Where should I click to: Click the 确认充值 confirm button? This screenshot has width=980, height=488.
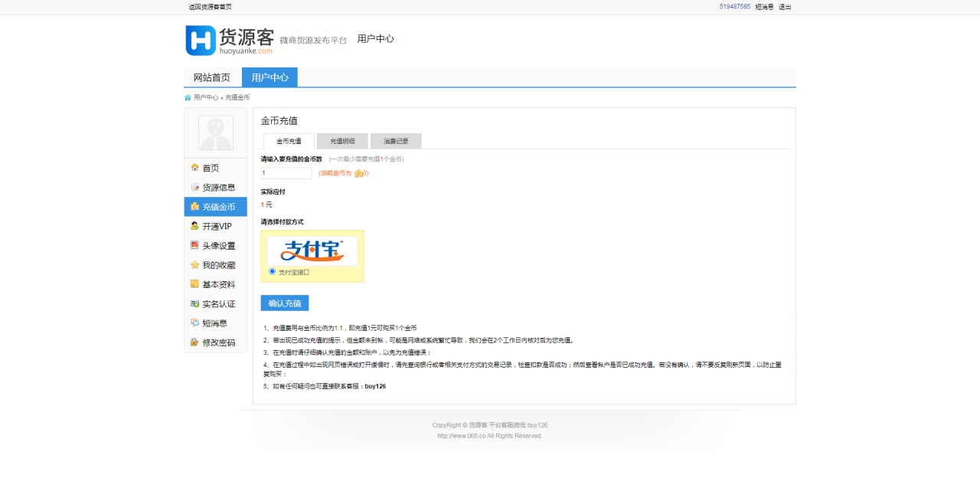(x=284, y=303)
